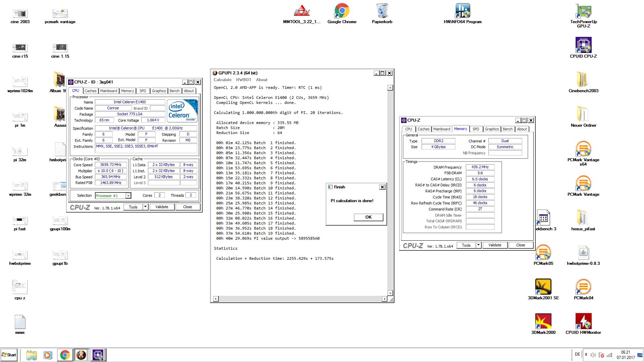Image resolution: width=644 pixels, height=362 pixels.
Task: Open the pi 32m desktop icon
Action: tap(20, 154)
